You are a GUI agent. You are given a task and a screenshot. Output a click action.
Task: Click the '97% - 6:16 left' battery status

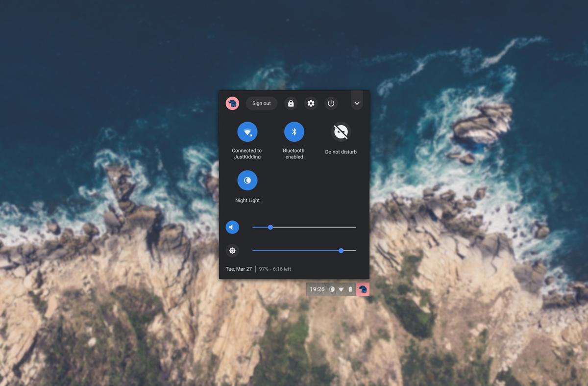pos(275,269)
